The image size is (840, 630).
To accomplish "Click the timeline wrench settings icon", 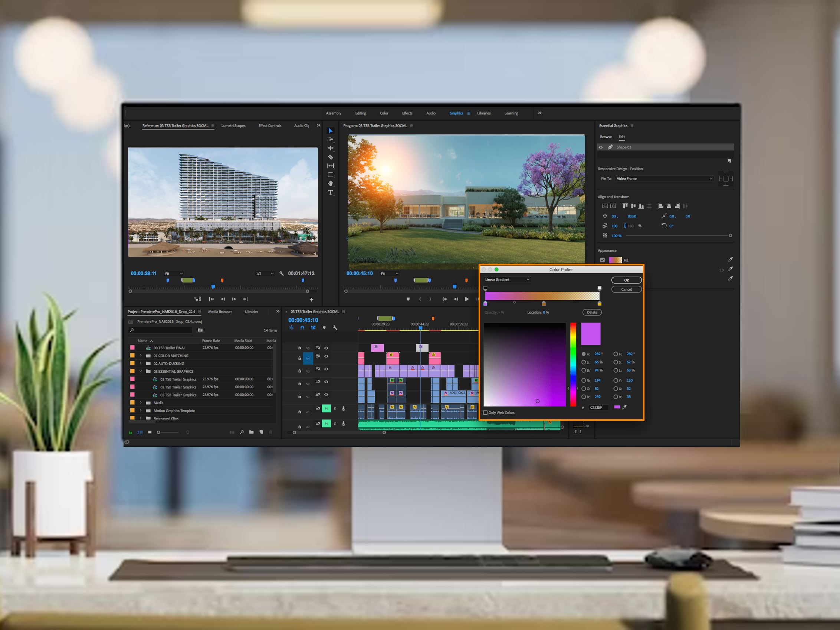I will click(335, 327).
